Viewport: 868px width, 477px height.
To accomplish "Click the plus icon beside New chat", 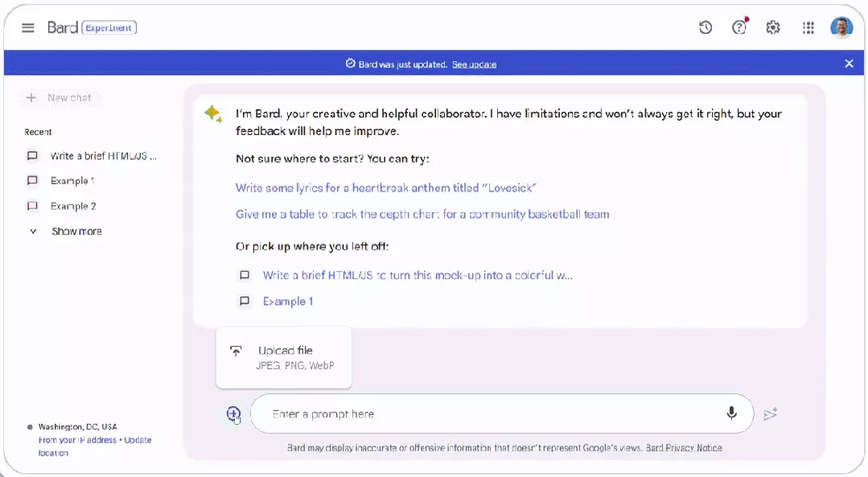I will 31,98.
